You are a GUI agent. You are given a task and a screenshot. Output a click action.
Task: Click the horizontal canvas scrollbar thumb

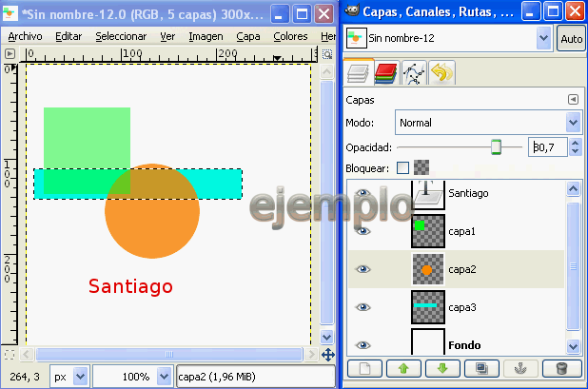(x=169, y=354)
